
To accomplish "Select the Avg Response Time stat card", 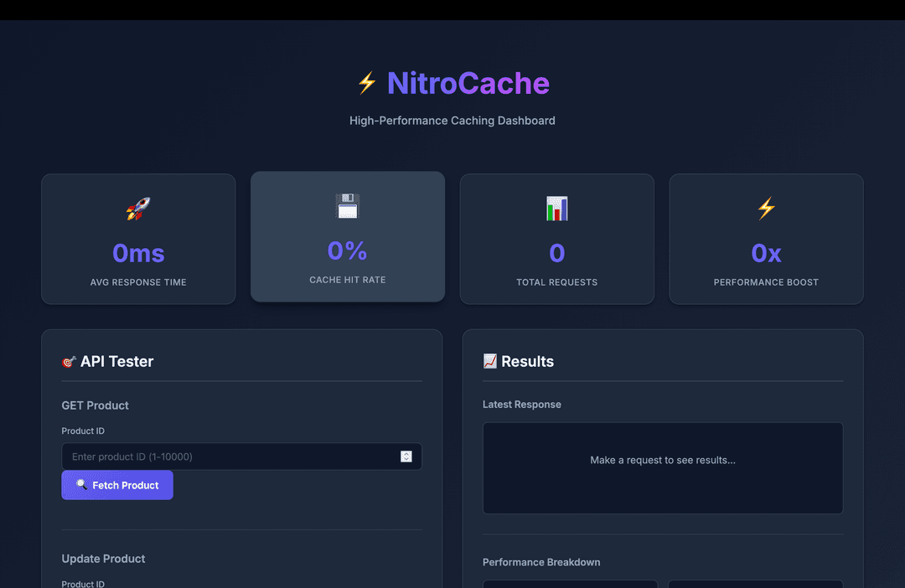I will [x=138, y=239].
